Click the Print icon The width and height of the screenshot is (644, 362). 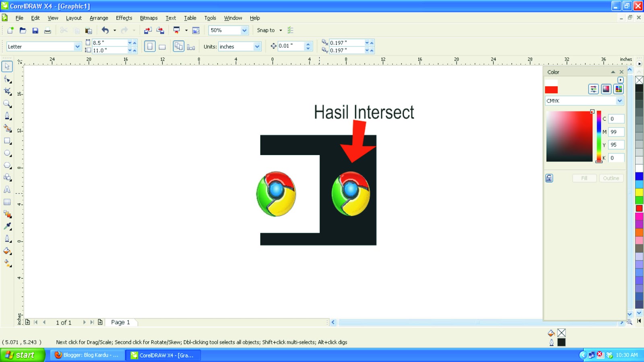coord(47,30)
